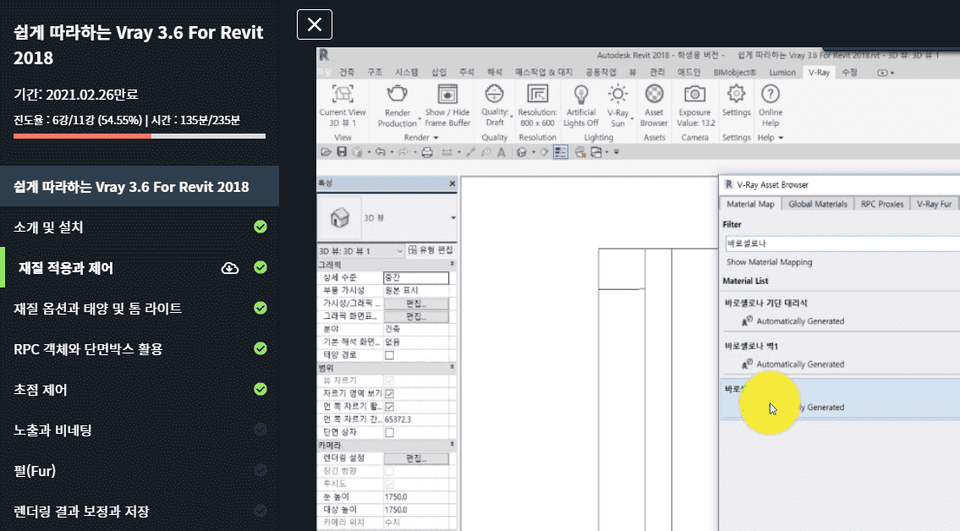Click the grey status dot for 노출과 비네팅
The width and height of the screenshot is (960, 531).
(x=260, y=429)
